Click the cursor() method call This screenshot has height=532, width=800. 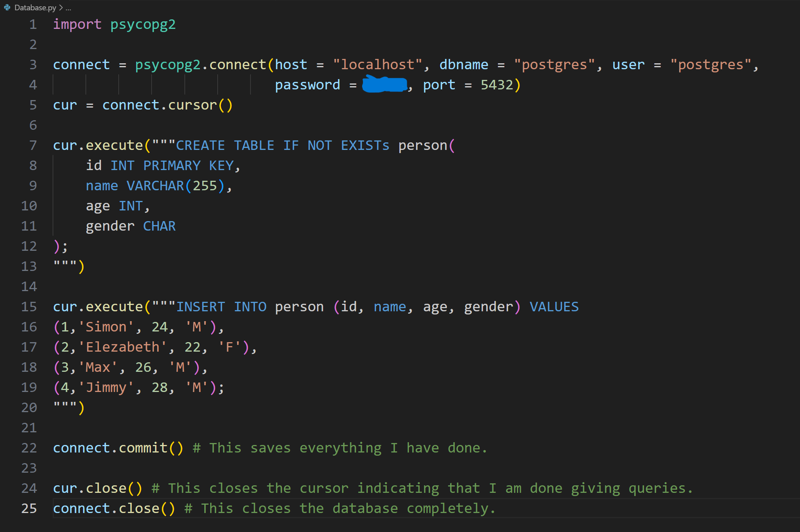click(x=192, y=105)
